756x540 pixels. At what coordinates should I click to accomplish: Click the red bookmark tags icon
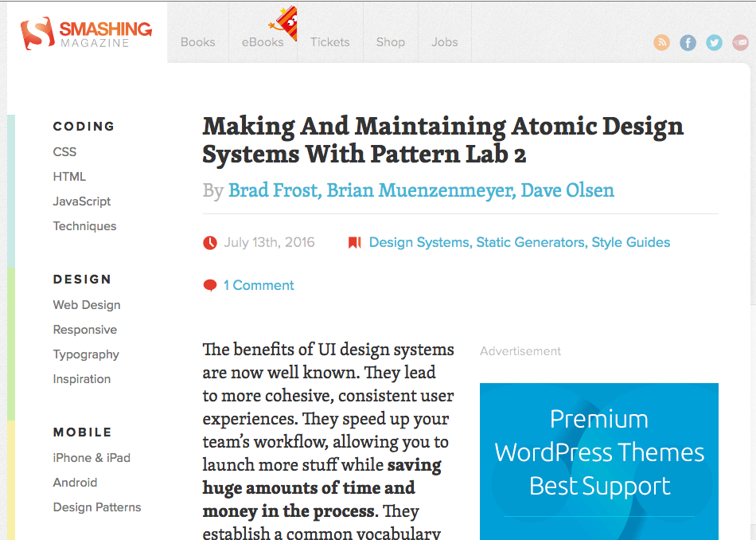[354, 242]
